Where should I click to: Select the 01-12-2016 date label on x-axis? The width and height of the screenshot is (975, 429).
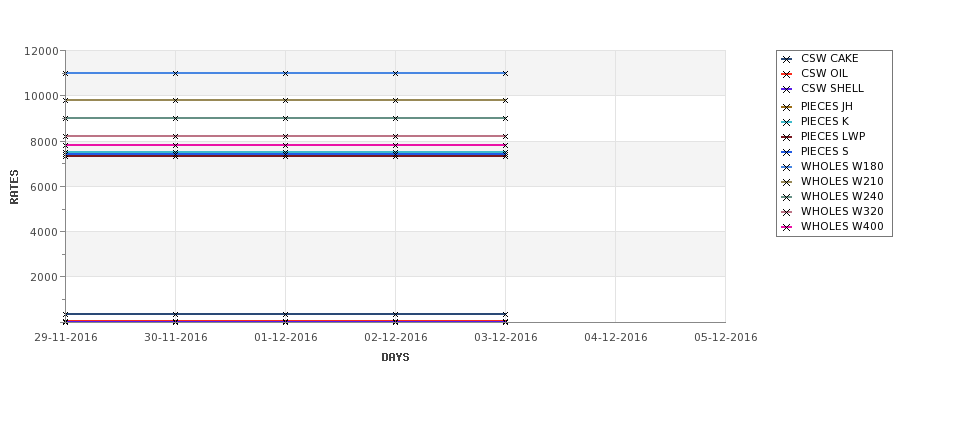[x=286, y=338]
